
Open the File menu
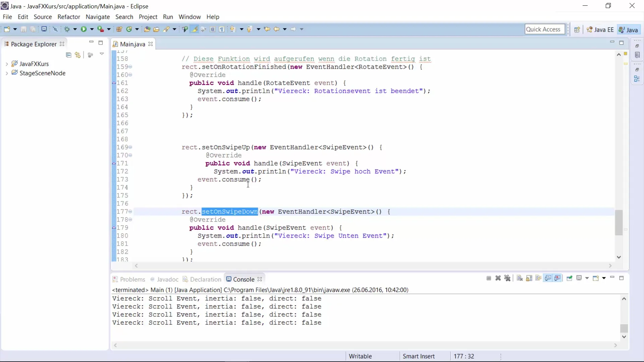click(7, 17)
